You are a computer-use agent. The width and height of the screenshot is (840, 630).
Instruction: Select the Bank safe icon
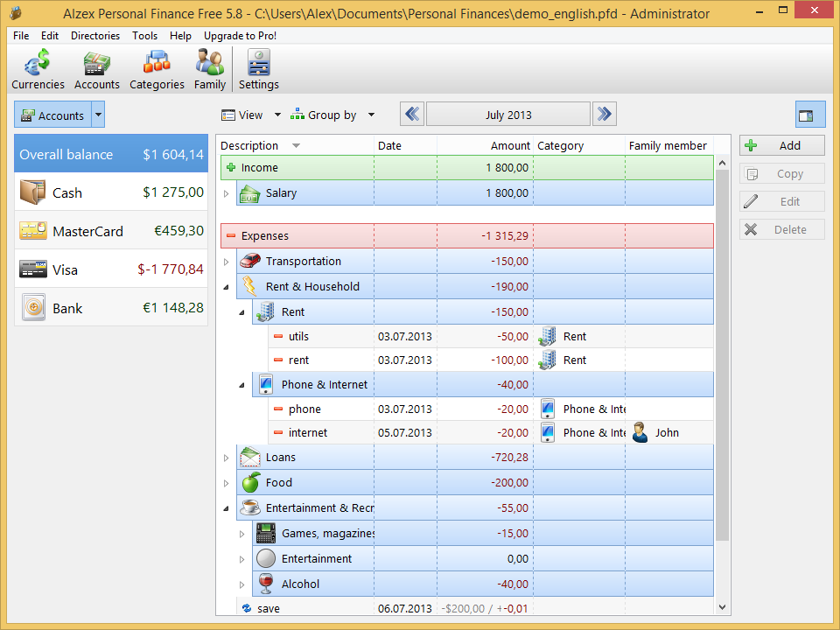click(x=33, y=307)
